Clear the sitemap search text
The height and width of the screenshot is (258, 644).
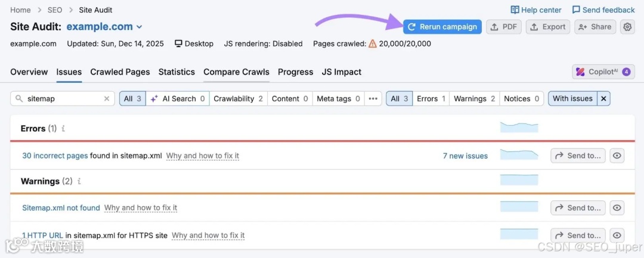tap(107, 98)
